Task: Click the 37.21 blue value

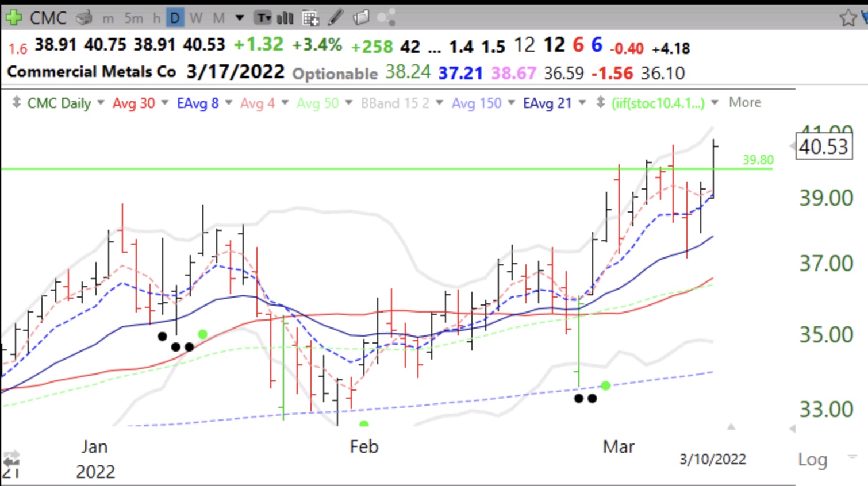Action: (460, 73)
